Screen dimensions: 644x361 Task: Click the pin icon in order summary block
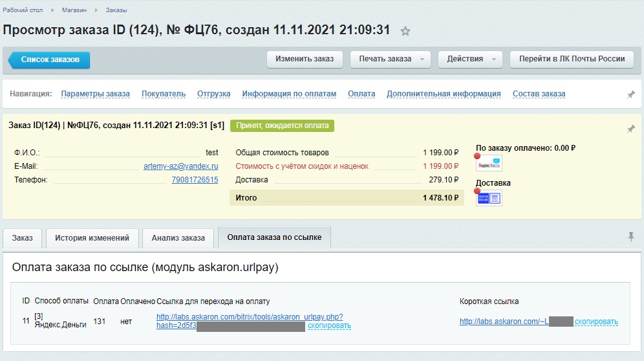click(631, 129)
